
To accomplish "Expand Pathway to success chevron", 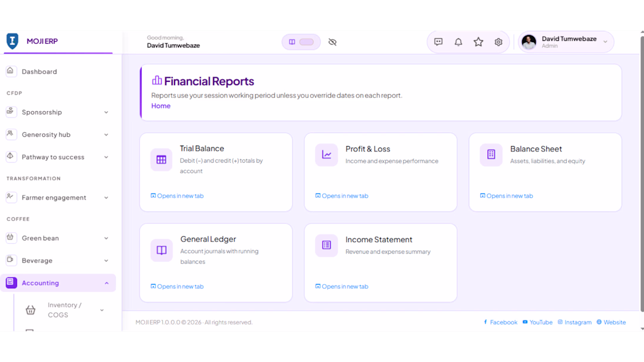I will tap(106, 157).
